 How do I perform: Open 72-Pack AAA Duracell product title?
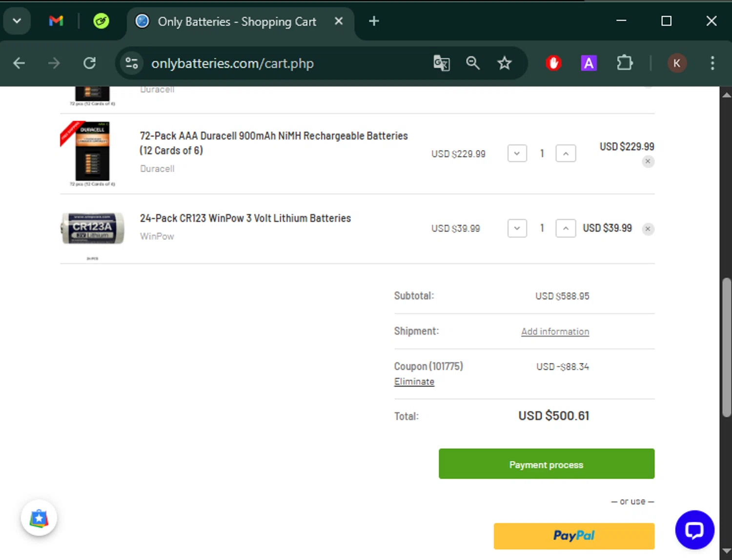click(x=274, y=143)
